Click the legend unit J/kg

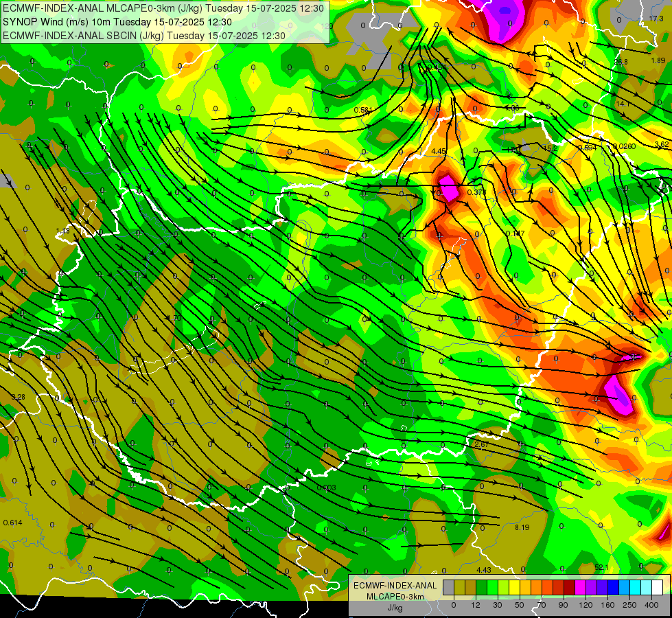pyautogui.click(x=395, y=608)
